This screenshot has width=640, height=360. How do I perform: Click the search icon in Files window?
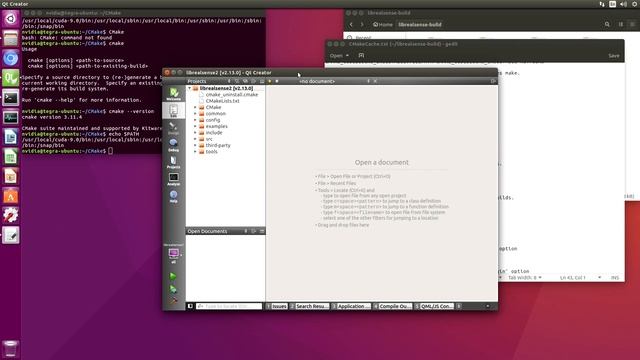point(607,24)
